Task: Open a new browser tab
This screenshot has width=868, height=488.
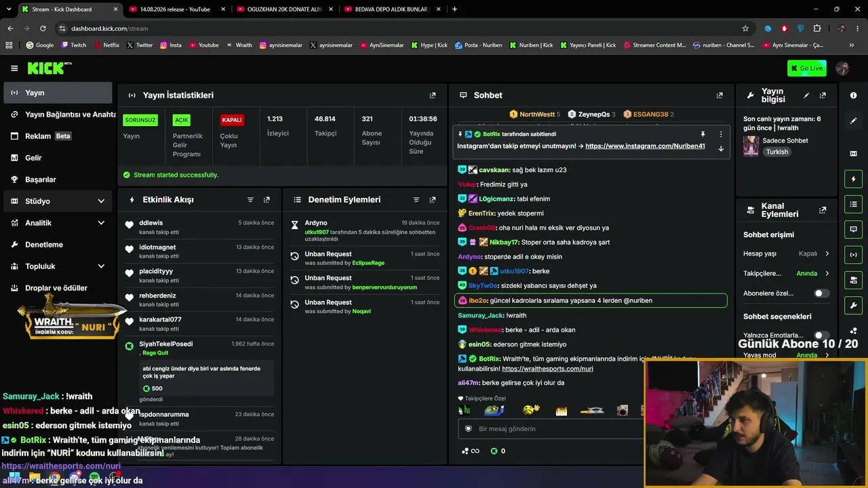Action: [x=454, y=9]
